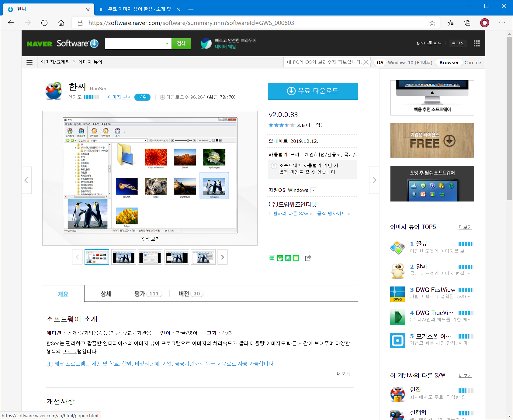Expand the search box dropdown arrow
This screenshot has height=420, width=513.
click(x=167, y=43)
